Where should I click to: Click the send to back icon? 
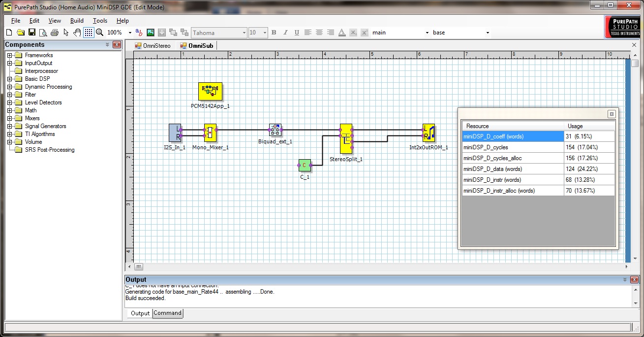[184, 33]
